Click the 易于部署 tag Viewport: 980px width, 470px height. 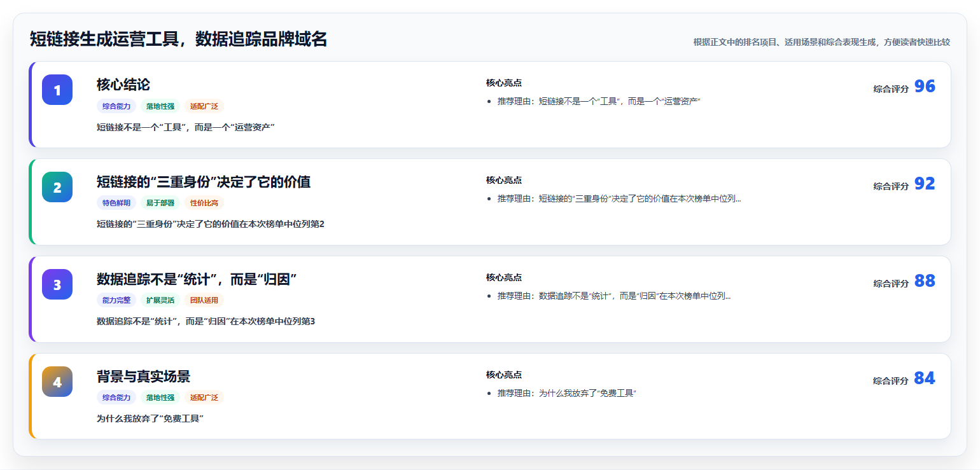point(160,204)
